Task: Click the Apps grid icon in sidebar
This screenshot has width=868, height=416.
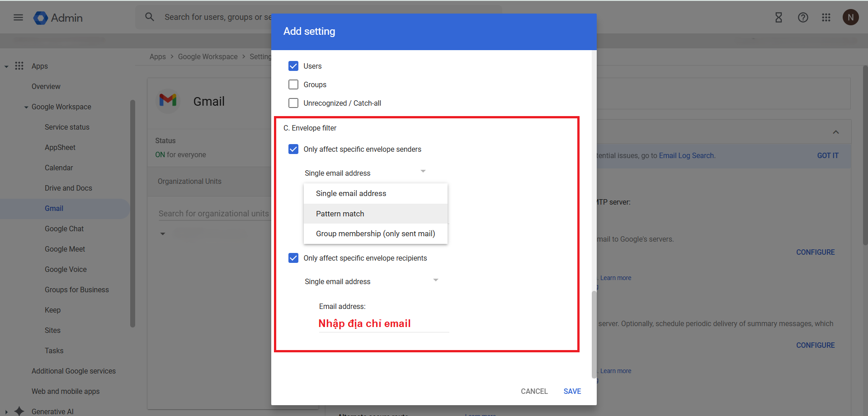Action: [x=19, y=66]
